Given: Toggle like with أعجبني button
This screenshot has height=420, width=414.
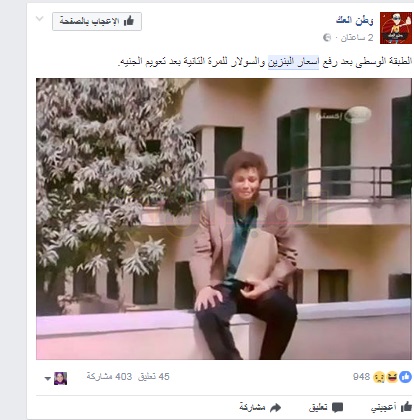Looking at the screenshot, I should [391, 407].
